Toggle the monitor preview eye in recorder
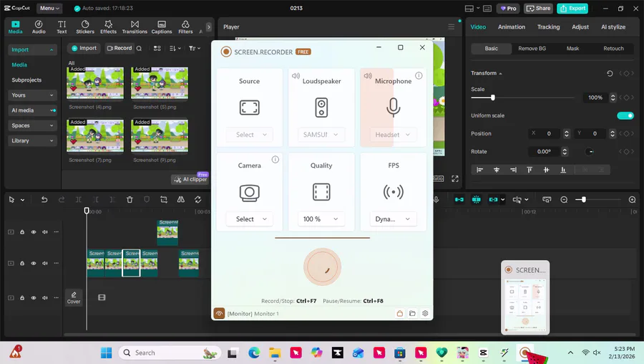644x364 pixels. (x=219, y=313)
